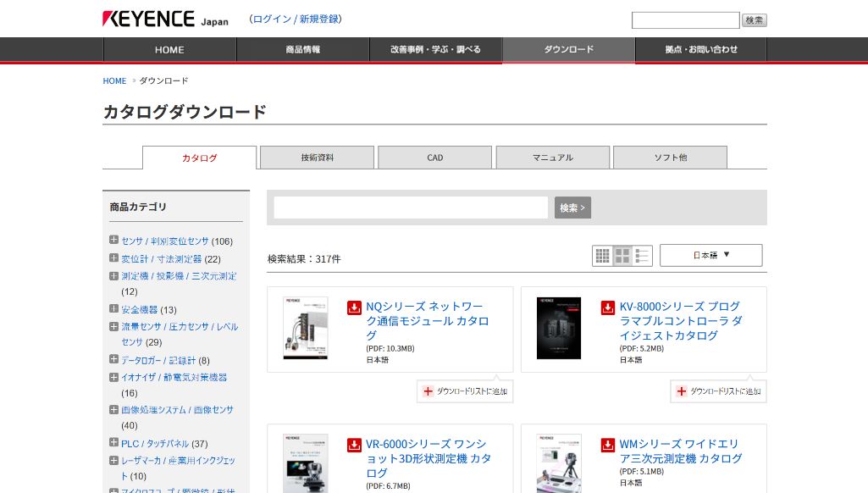Add KV-8000 catalog to the download list

pos(716,391)
